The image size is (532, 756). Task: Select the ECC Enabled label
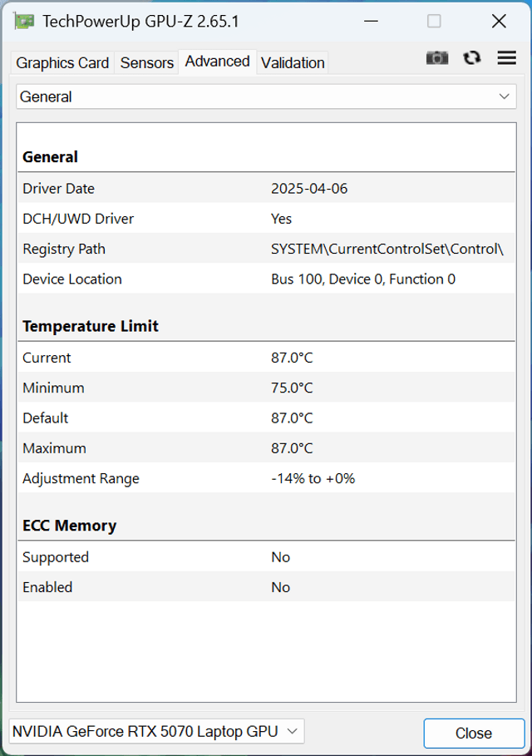click(x=47, y=587)
